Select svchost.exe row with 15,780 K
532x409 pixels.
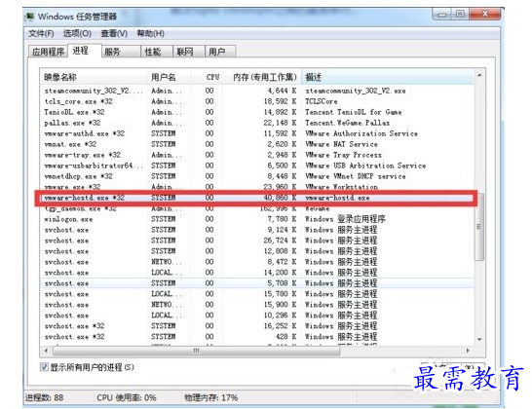tap(257, 294)
